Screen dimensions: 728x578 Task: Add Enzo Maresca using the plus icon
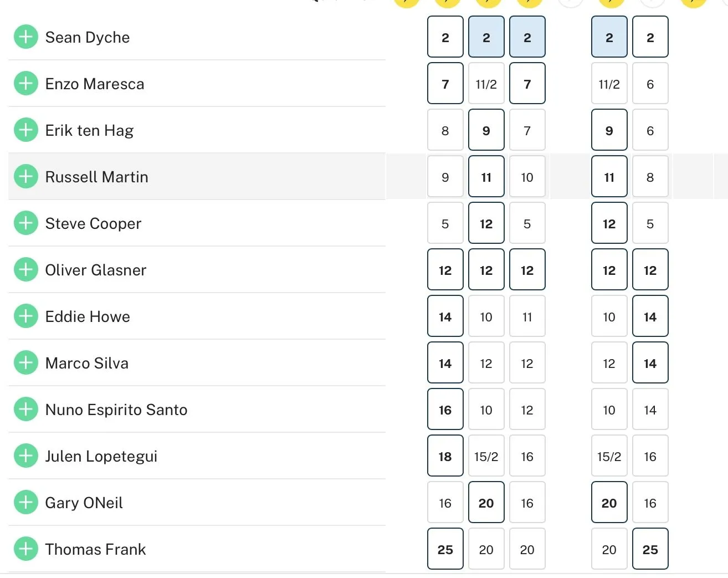point(25,84)
